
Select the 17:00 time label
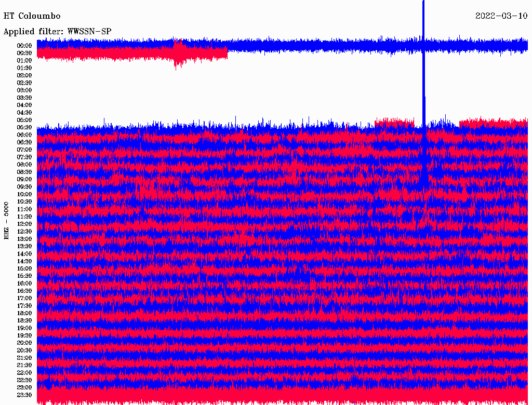(x=24, y=299)
